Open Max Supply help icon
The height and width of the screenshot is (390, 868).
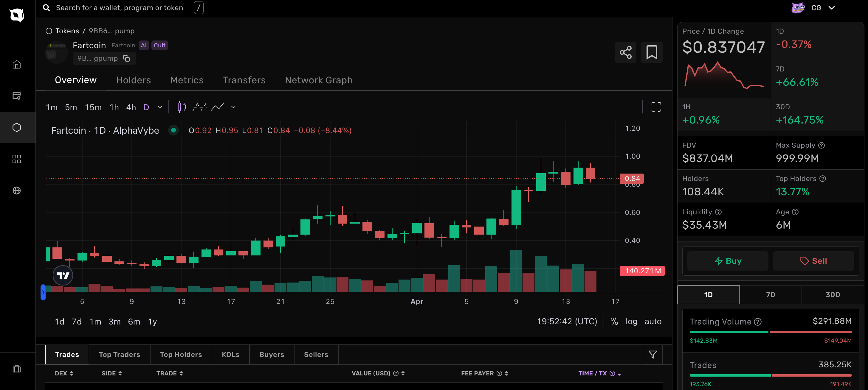tap(821, 145)
